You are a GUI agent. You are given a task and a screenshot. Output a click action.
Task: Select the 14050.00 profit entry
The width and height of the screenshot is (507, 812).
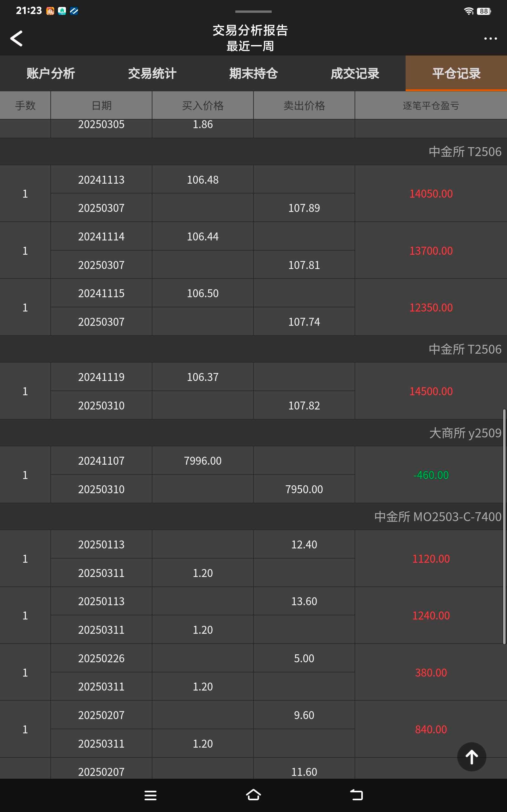431,193
